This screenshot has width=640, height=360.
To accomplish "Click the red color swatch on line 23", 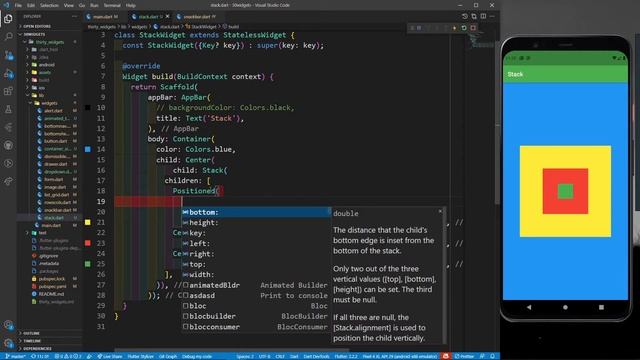I will click(88, 243).
